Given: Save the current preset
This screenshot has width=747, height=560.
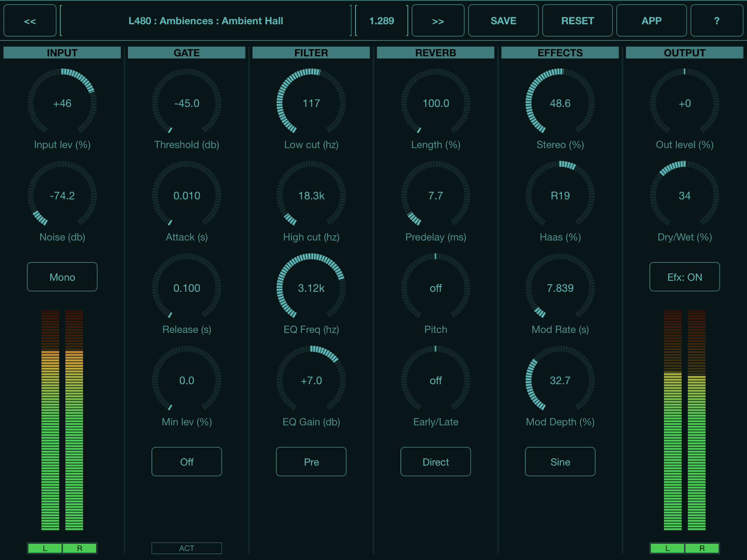Looking at the screenshot, I should [503, 21].
